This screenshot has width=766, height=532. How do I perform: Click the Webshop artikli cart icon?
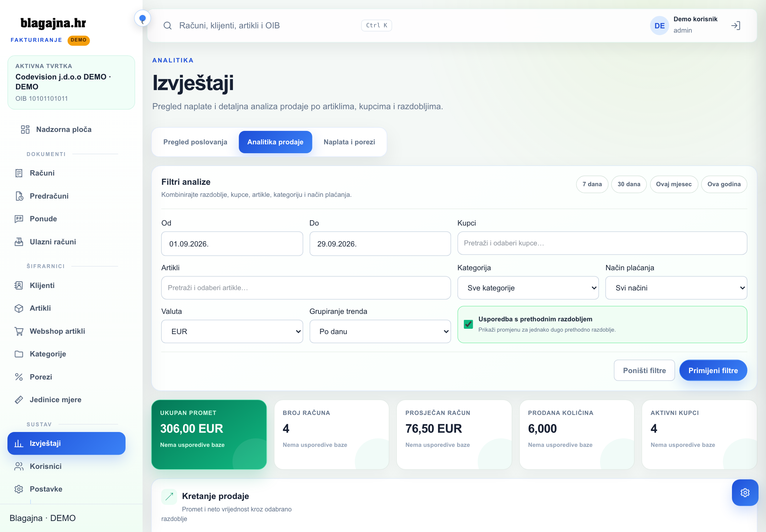(x=19, y=331)
